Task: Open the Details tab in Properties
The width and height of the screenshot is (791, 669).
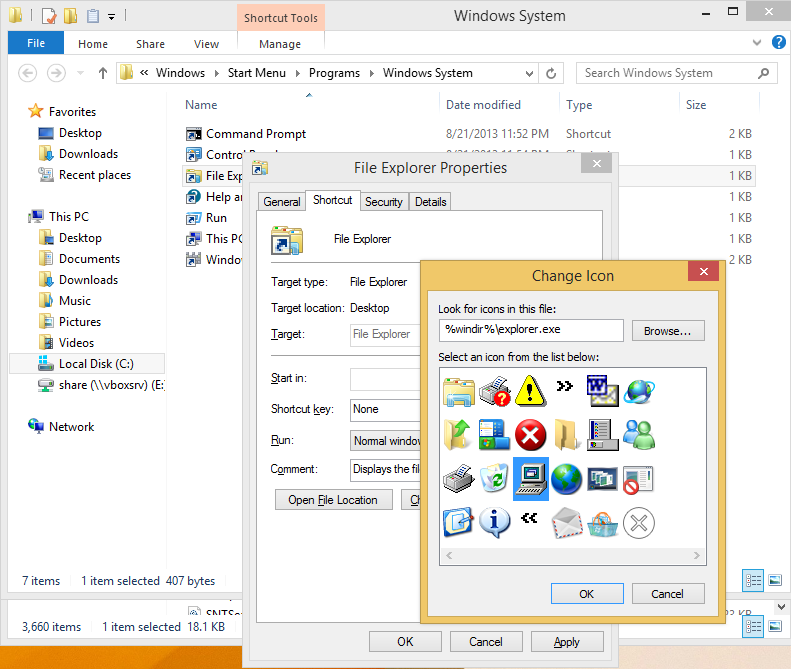Action: click(430, 202)
